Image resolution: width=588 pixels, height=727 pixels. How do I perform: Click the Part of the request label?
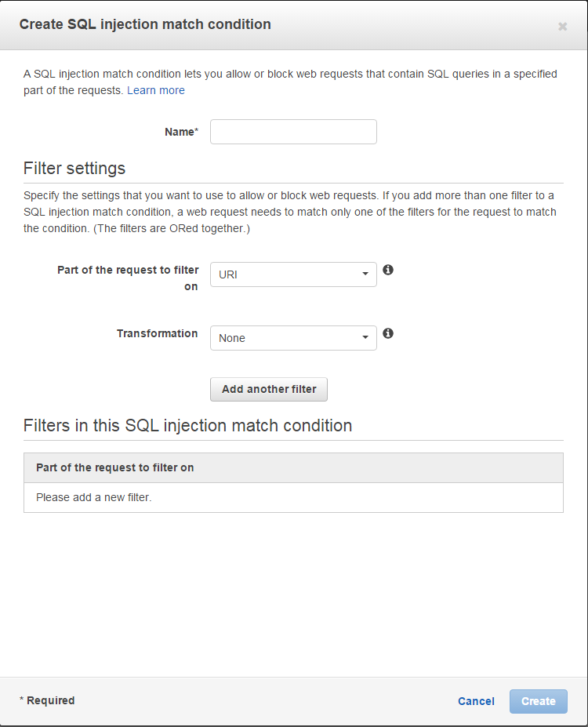(128, 278)
